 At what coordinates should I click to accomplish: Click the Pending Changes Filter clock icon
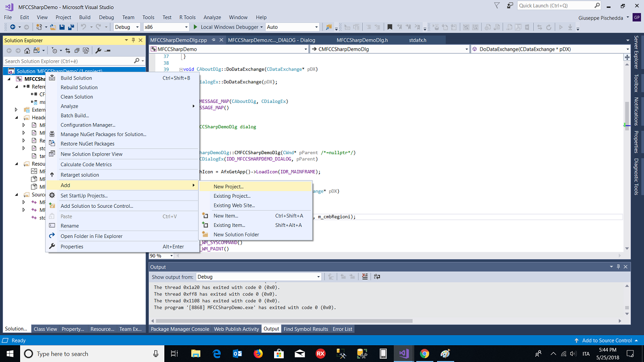56,50
